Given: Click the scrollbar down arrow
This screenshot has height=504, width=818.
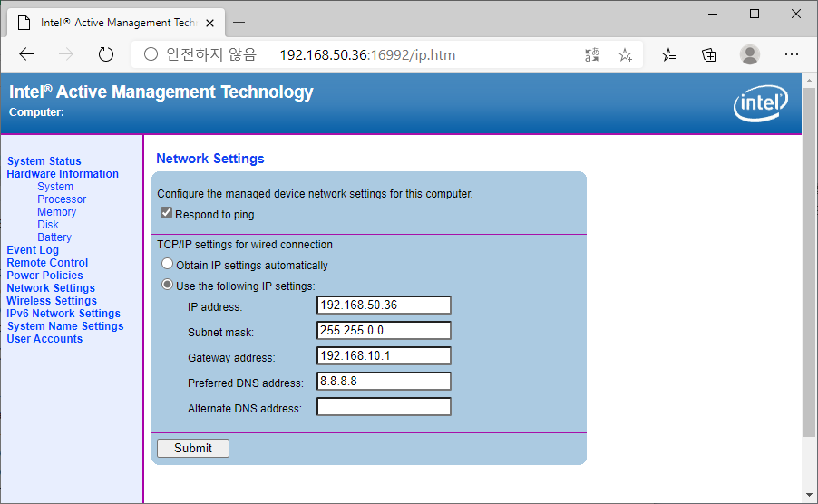Looking at the screenshot, I should click(x=809, y=495).
